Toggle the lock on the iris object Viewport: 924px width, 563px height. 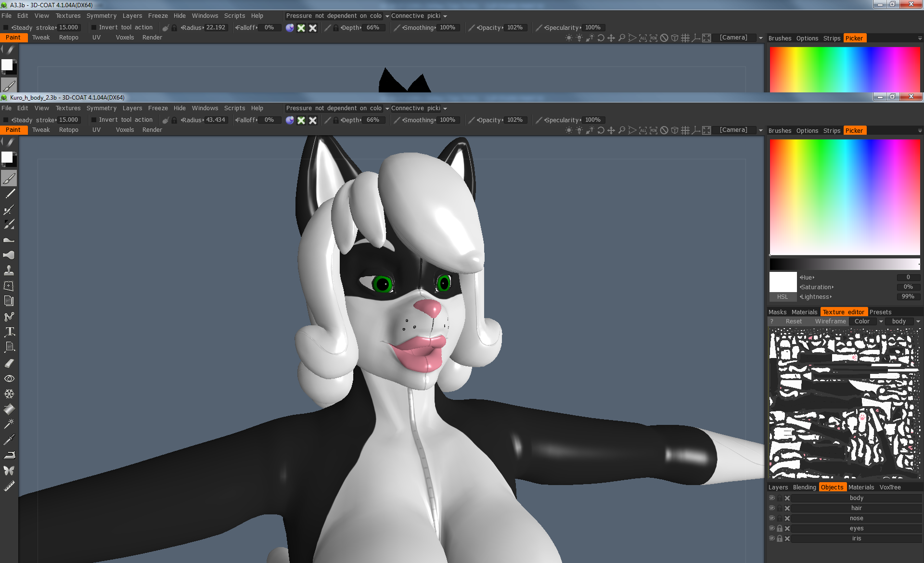[780, 538]
